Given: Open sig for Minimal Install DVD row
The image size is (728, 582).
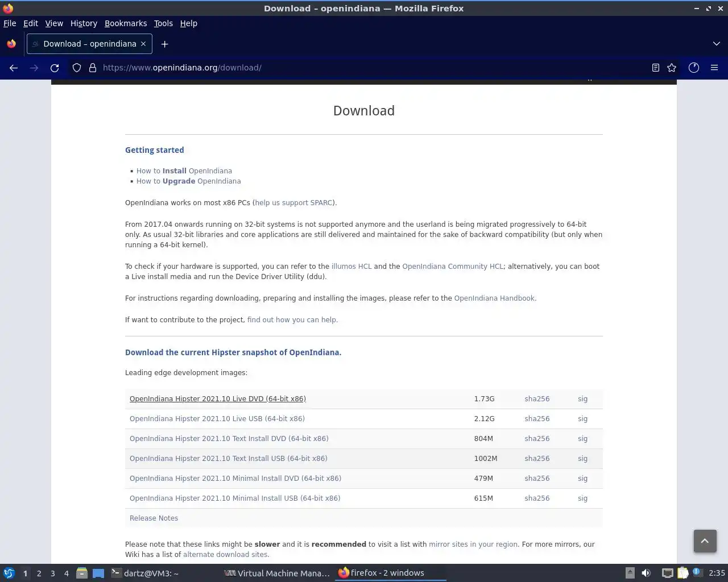Looking at the screenshot, I should click(582, 478).
